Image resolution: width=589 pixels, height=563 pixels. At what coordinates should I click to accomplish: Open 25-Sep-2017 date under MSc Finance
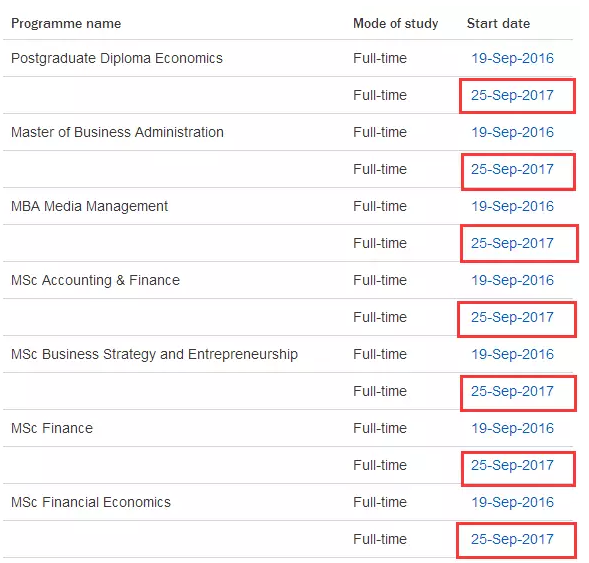pos(512,465)
